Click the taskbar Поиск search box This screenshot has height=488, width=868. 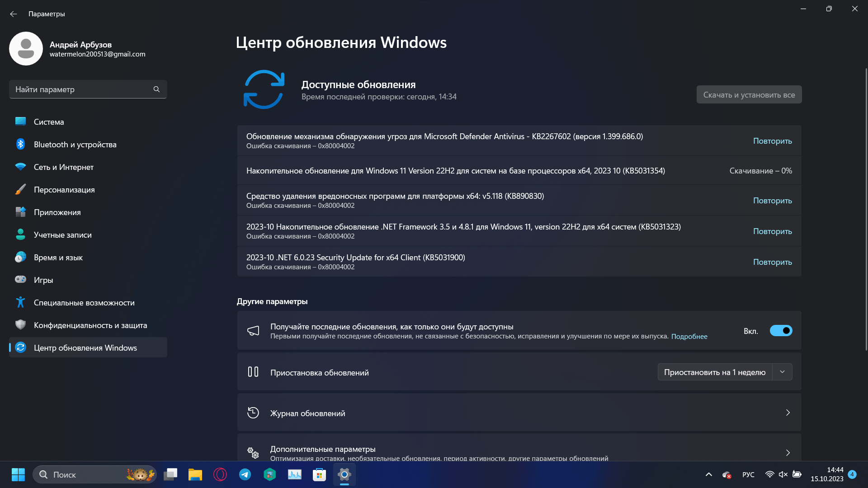(x=94, y=474)
